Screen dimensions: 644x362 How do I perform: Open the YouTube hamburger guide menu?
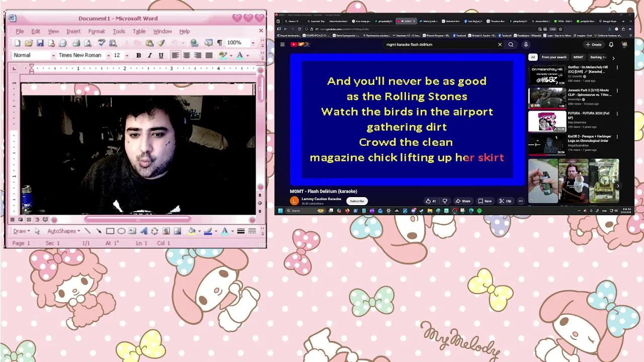pos(282,45)
